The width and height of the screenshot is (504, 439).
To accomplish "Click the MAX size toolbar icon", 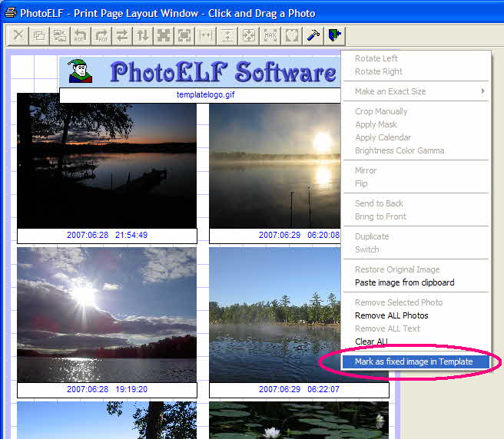I will (270, 35).
